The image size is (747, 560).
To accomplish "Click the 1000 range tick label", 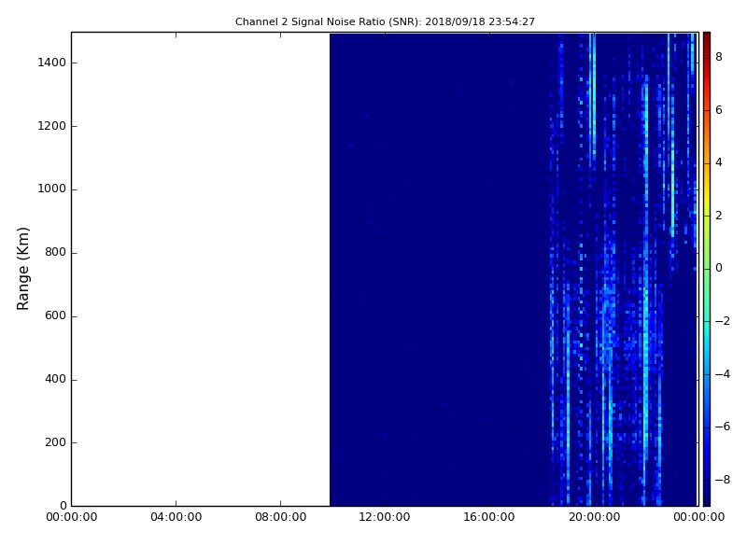I will click(x=52, y=189).
